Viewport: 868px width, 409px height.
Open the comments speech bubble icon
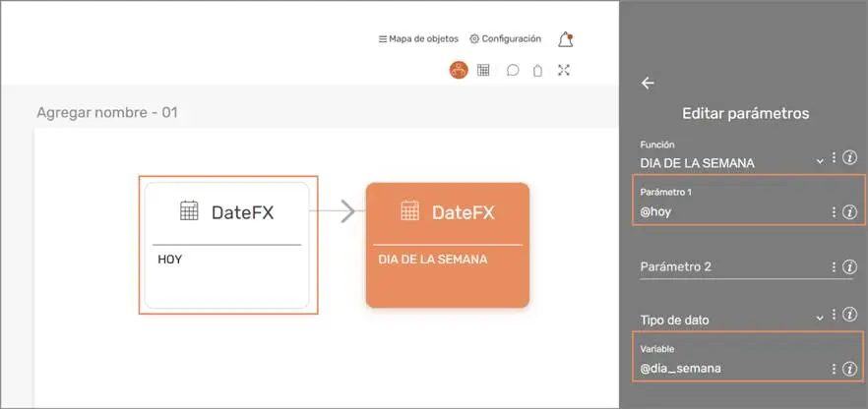(513, 71)
